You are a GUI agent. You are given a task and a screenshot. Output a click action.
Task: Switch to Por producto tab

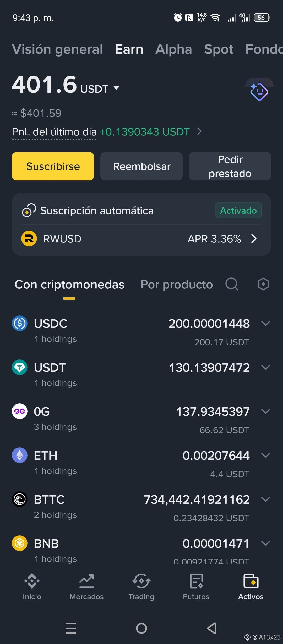pyautogui.click(x=177, y=285)
